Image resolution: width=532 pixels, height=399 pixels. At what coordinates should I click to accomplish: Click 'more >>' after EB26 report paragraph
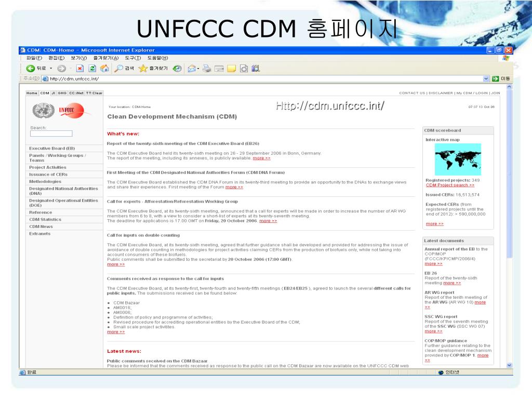(x=262, y=158)
